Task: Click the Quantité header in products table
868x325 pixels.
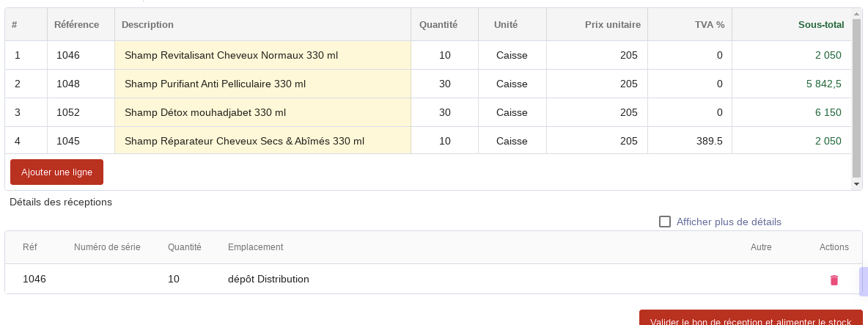Action: click(438, 25)
